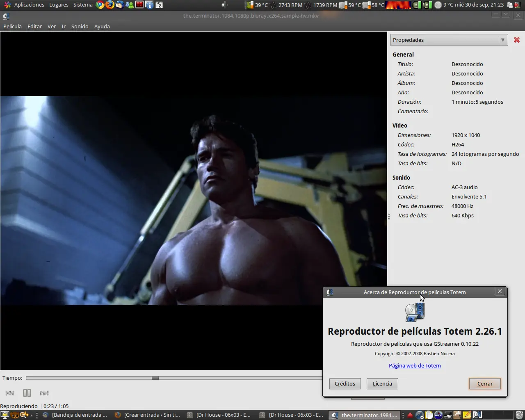Image resolution: width=525 pixels, height=420 pixels.
Task: Close the Propiedades sidebar with red X
Action: point(517,40)
